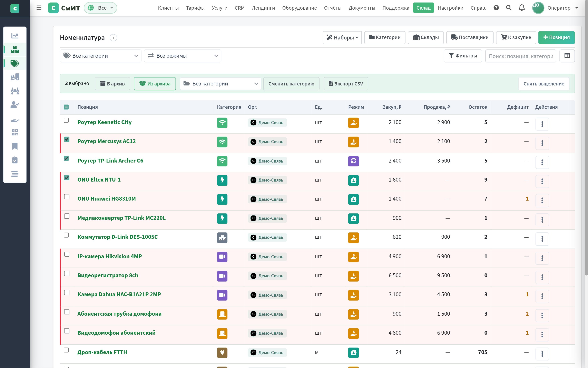Open the actions menu for Роутер Keenetic City
Image resolution: width=588 pixels, height=368 pixels.
(542, 124)
